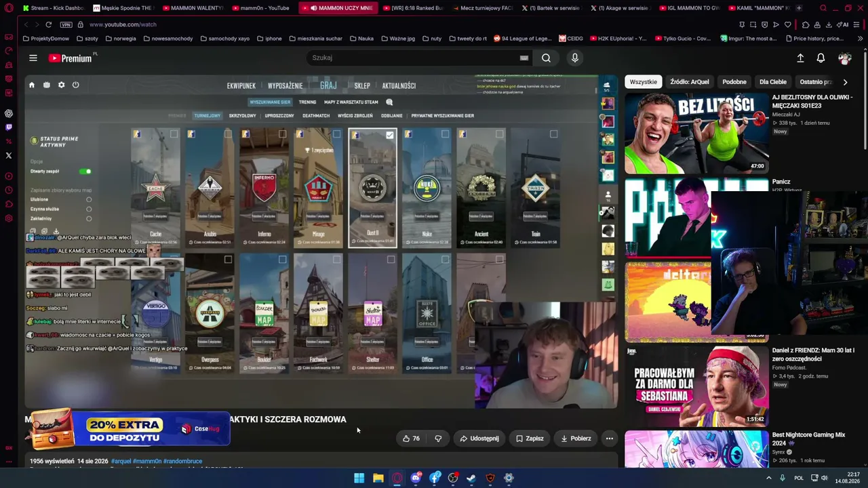The width and height of the screenshot is (868, 488).
Task: Open the AJ BEZLITOSNY DLA OLIWKI video thumbnail
Action: [x=696, y=134]
